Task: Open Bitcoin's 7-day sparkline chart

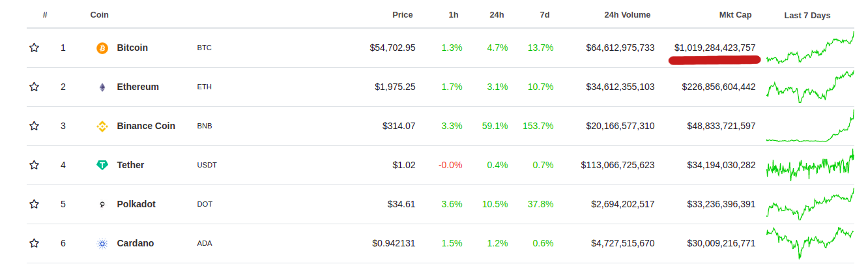Action: click(x=810, y=48)
